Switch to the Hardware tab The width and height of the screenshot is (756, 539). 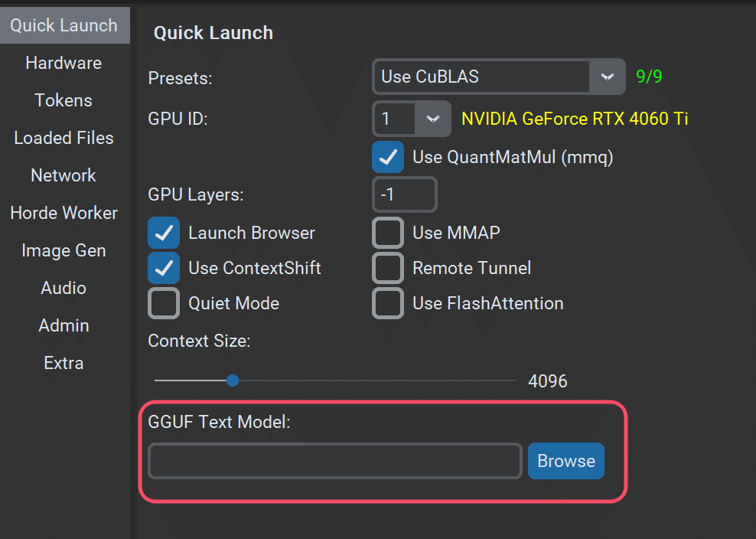[x=64, y=63]
